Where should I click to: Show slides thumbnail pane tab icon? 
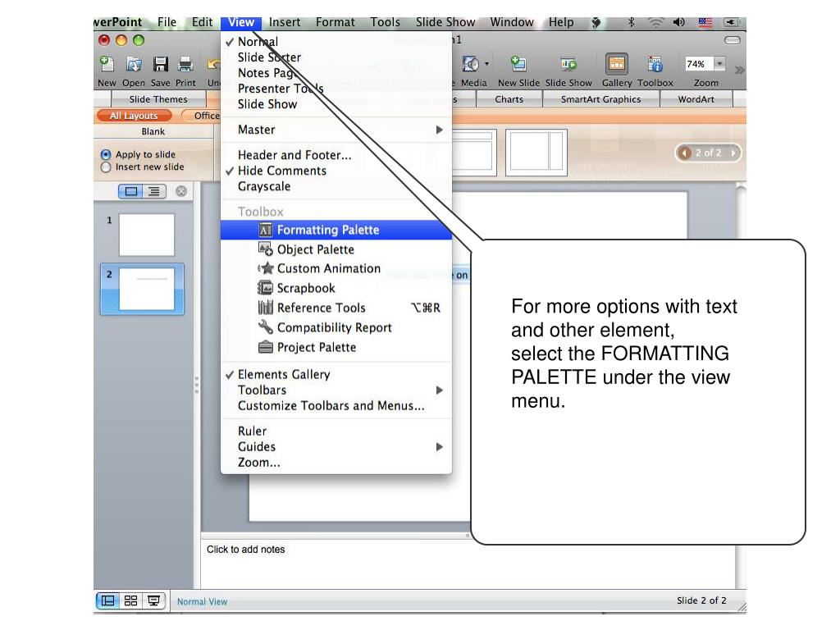pos(130,191)
